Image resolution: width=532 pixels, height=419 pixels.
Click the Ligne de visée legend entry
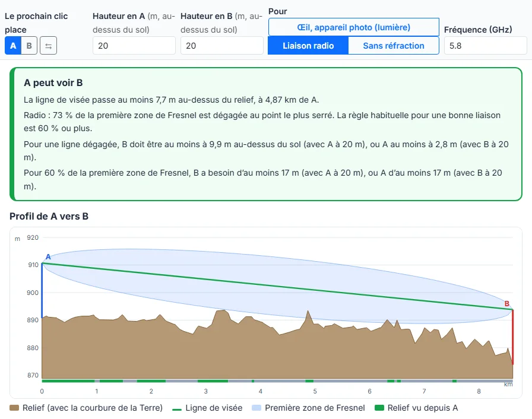[207, 408]
